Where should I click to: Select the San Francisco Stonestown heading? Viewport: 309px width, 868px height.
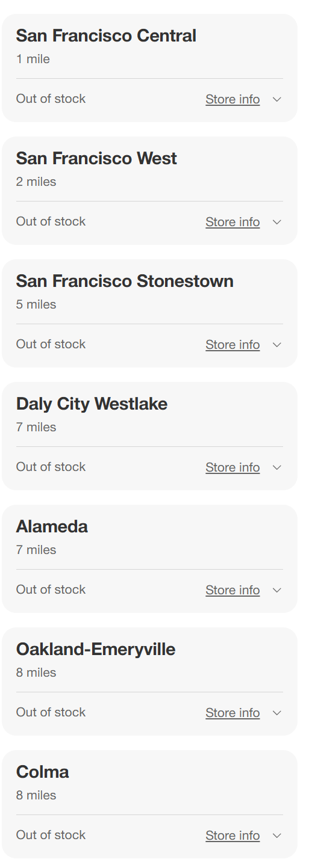tap(125, 282)
